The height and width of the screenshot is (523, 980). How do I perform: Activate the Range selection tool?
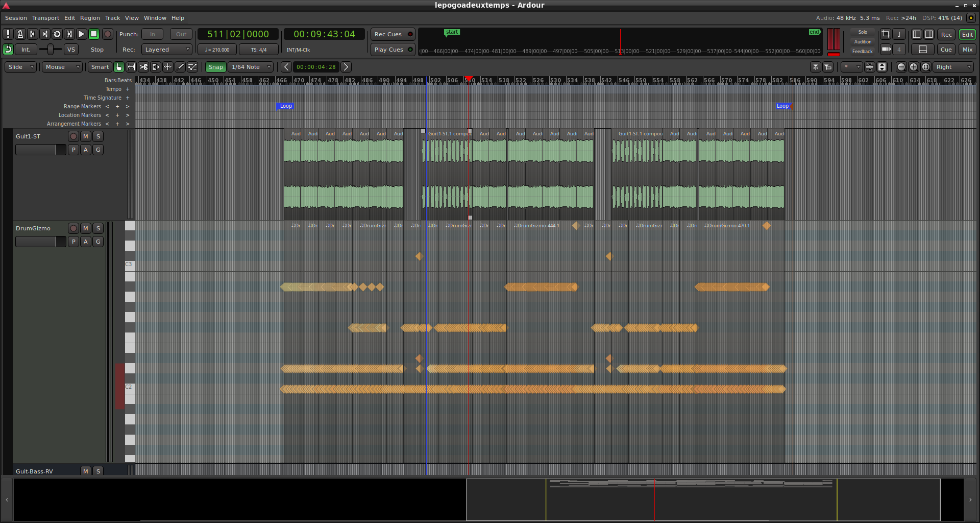coord(131,67)
